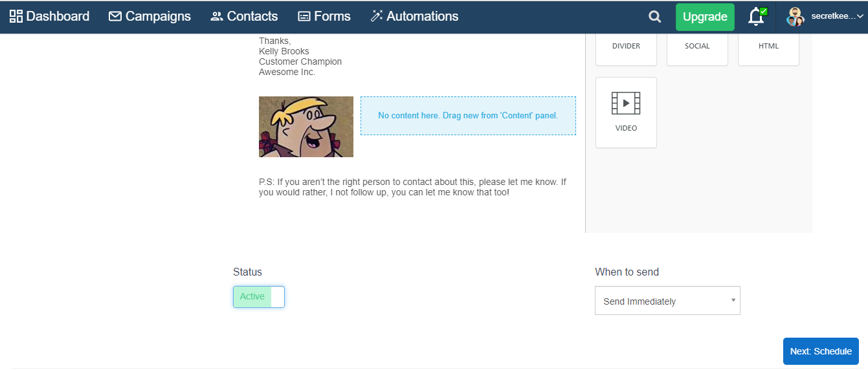Click the Dashboard grid icon
868x370 pixels.
pos(16,16)
